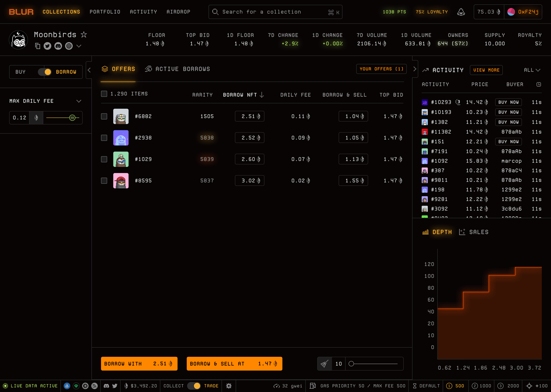
Task: Select gas preset 1 (500)
Action: click(x=455, y=386)
